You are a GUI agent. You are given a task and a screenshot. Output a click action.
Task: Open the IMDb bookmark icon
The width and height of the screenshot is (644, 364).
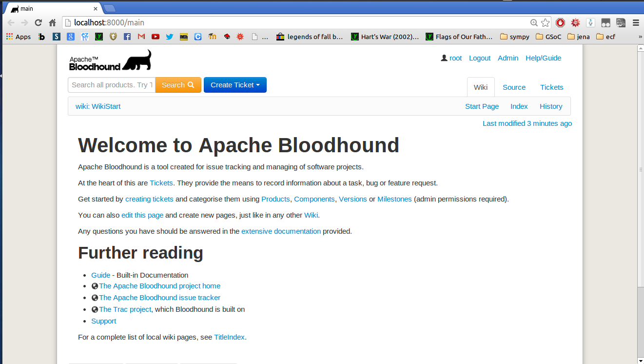(x=184, y=37)
